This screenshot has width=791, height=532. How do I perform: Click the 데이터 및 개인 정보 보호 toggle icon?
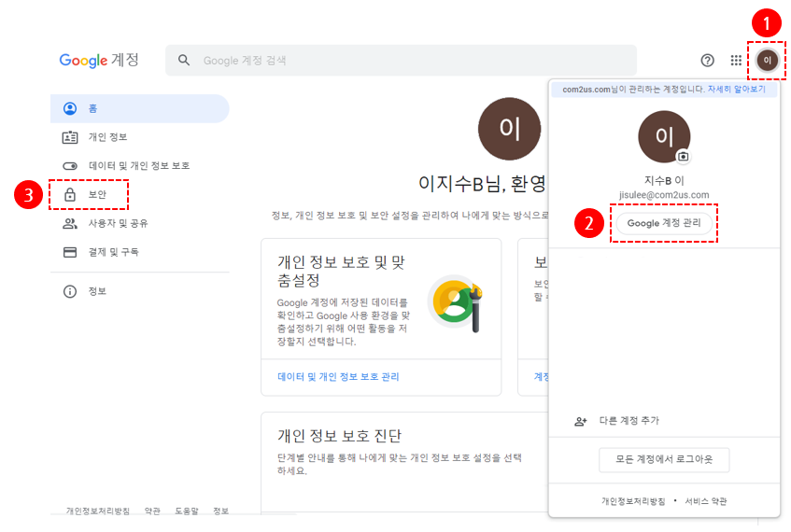point(70,166)
